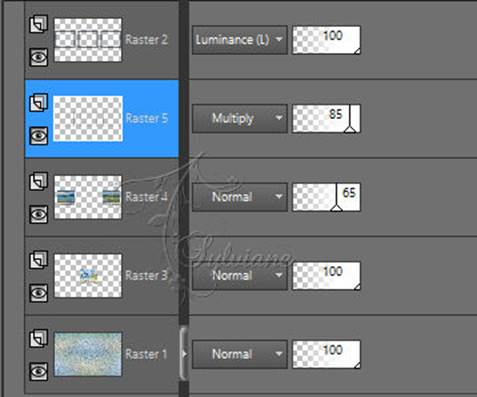The height and width of the screenshot is (397, 477).
Task: Click the layer type icon of Raster 3
Action: click(39, 260)
